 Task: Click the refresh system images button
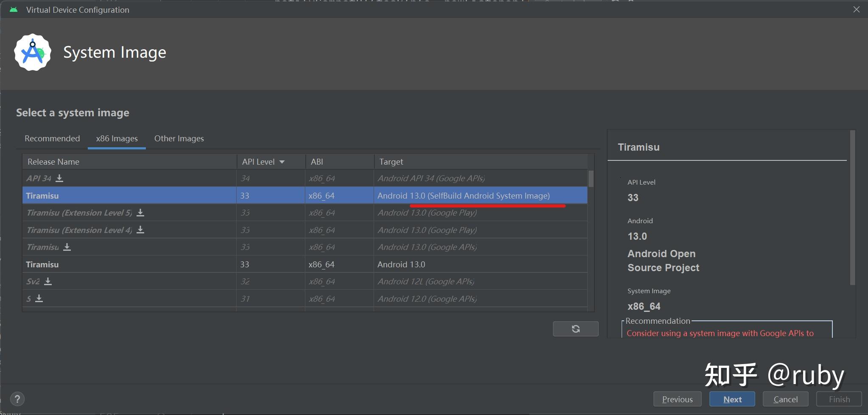575,329
